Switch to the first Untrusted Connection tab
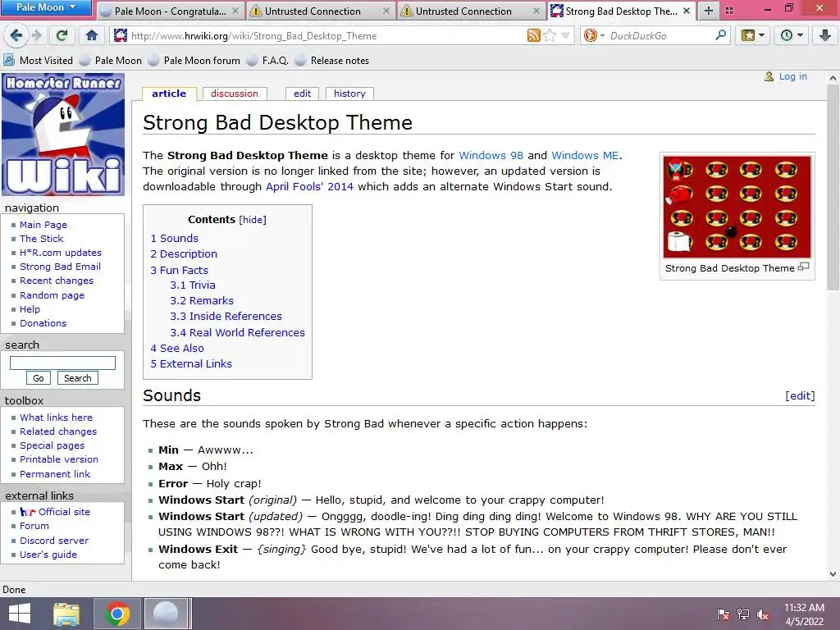 tap(319, 11)
